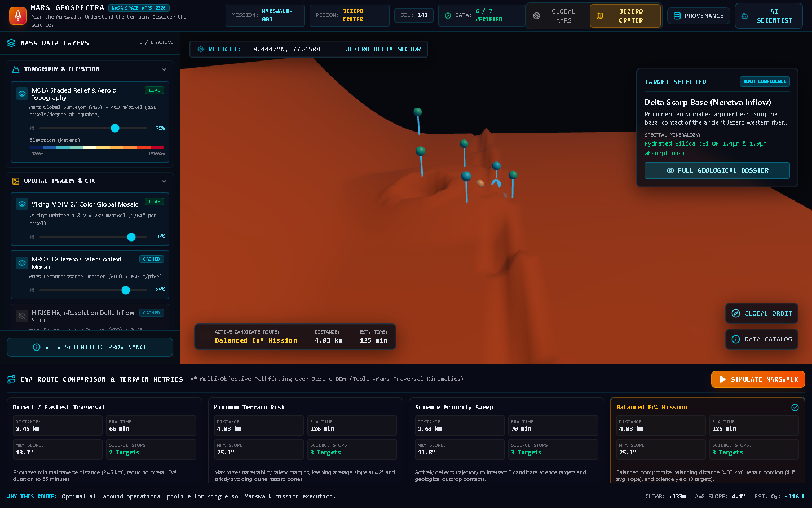Click the Global Orbit compass icon

pos(736,313)
